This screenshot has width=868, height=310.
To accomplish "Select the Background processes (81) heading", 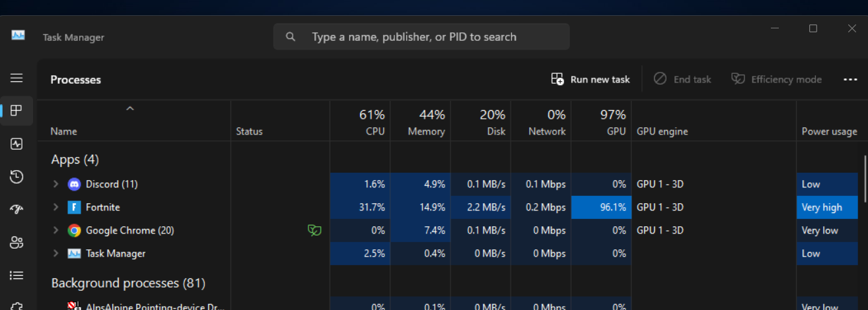I will coord(128,283).
